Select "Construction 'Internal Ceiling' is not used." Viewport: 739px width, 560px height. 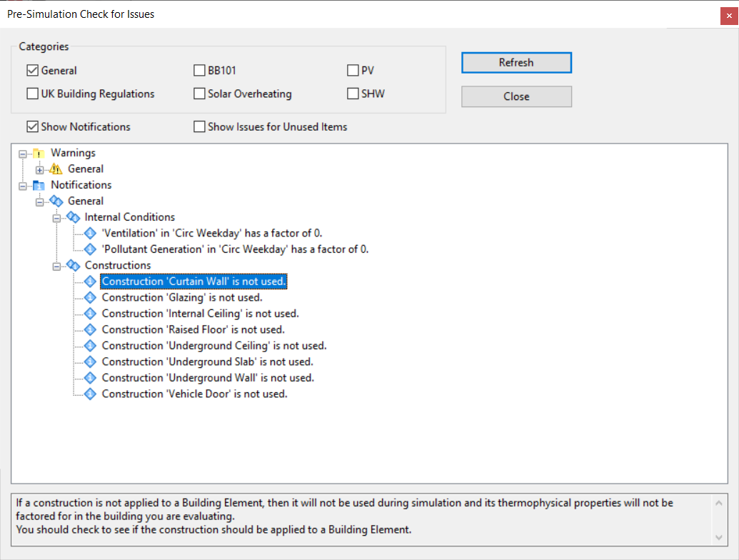tap(201, 314)
